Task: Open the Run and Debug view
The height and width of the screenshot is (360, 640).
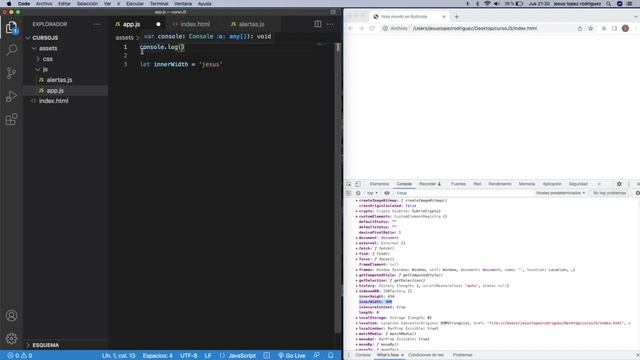Action: pos(11,96)
